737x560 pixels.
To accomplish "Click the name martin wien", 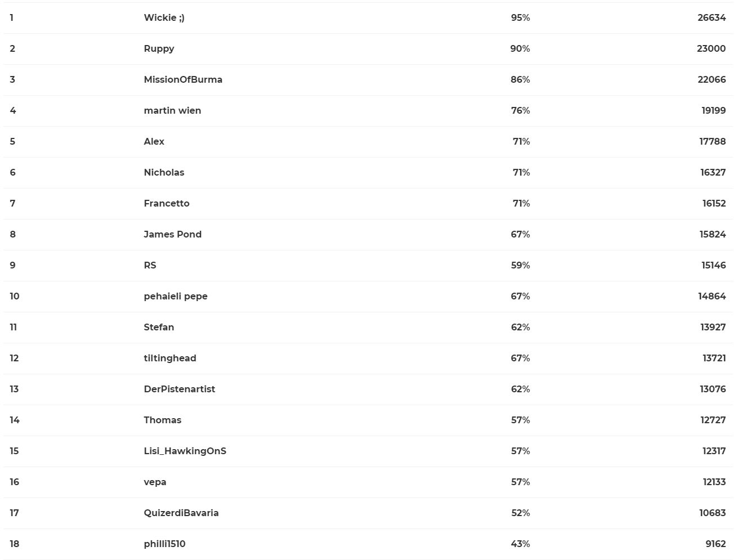I will (172, 111).
